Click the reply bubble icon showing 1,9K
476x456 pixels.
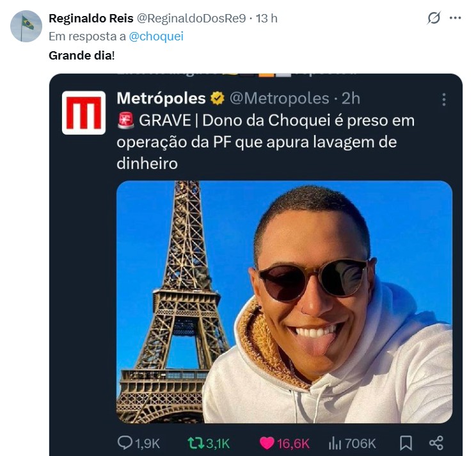click(x=124, y=443)
